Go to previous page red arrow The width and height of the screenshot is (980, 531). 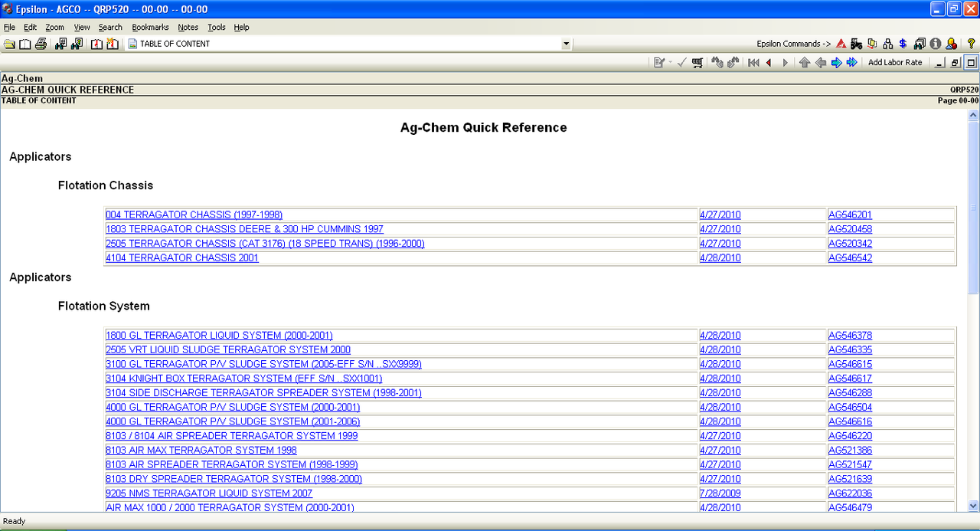[769, 63]
